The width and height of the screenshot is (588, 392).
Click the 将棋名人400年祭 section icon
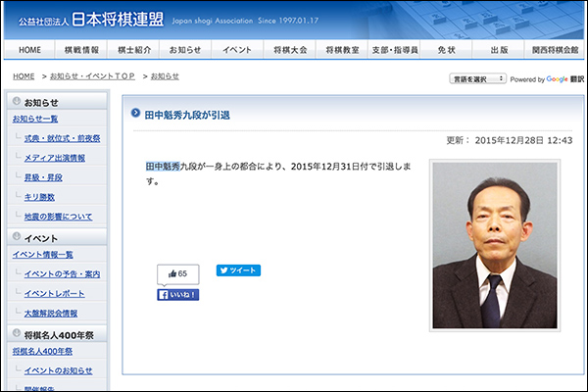pyautogui.click(x=15, y=334)
